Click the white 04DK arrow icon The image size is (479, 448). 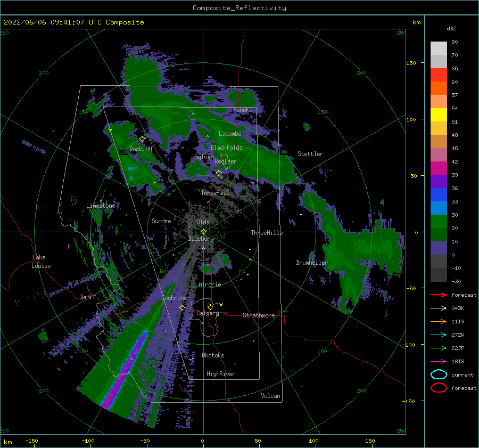click(x=439, y=308)
